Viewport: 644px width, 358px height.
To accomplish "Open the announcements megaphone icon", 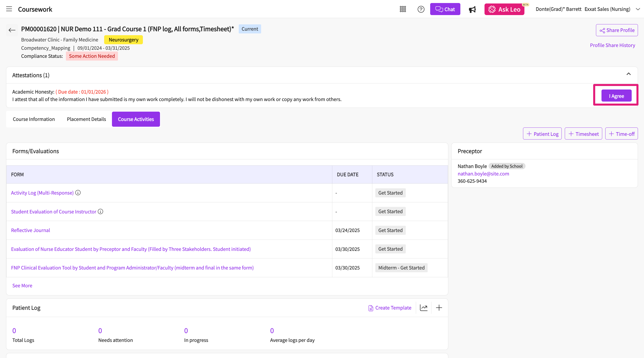I will point(472,10).
